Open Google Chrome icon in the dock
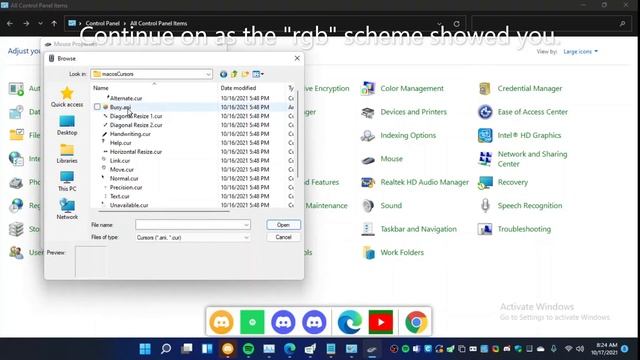Screen dimensions: 640x360 (x=416, y=322)
